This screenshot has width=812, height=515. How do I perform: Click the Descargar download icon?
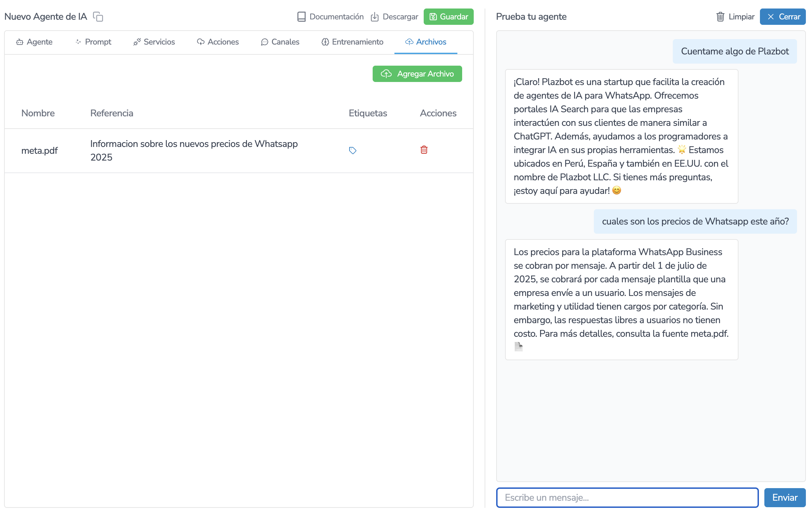coord(374,17)
